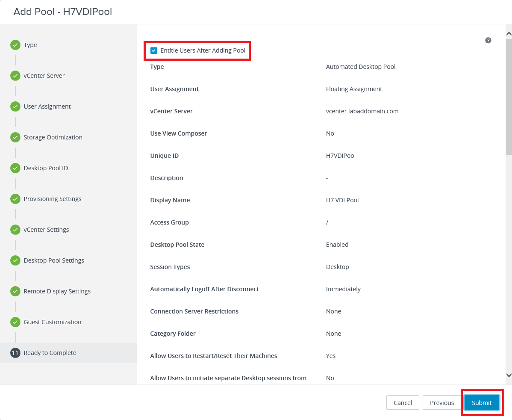
Task: Select the Guest Customization step
Action: click(52, 322)
